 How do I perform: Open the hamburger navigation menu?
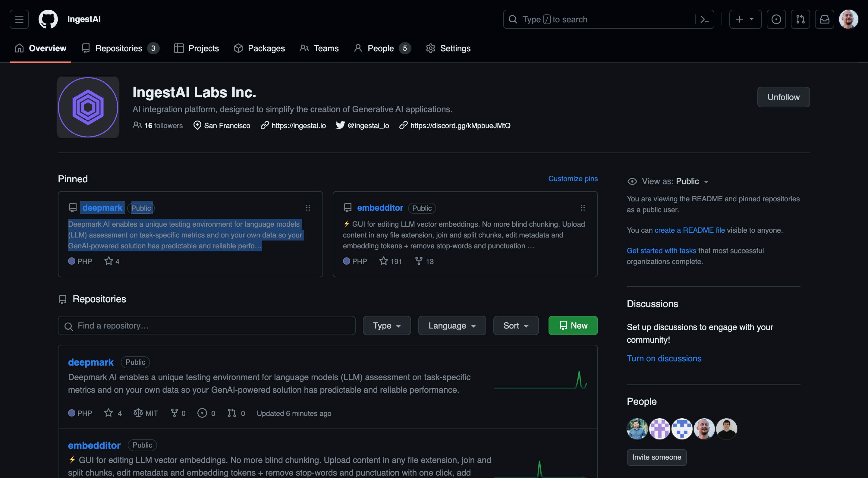click(x=19, y=19)
